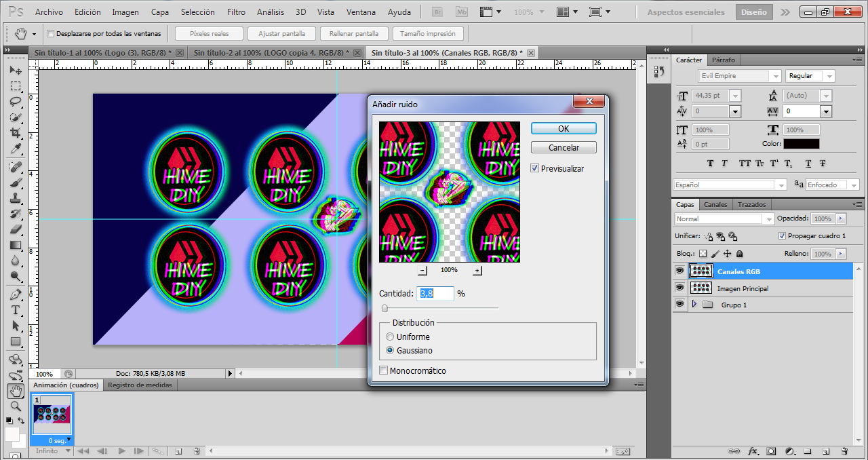Image resolution: width=868 pixels, height=460 pixels.
Task: Switch to the Párrafo tab
Action: pyautogui.click(x=723, y=60)
